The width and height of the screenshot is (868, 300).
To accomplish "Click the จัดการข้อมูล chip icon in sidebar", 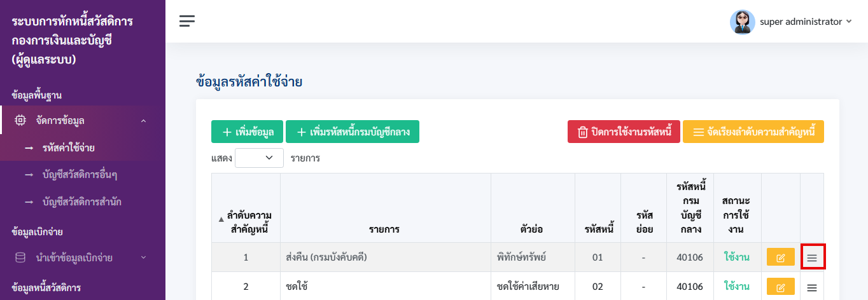I will 20,120.
